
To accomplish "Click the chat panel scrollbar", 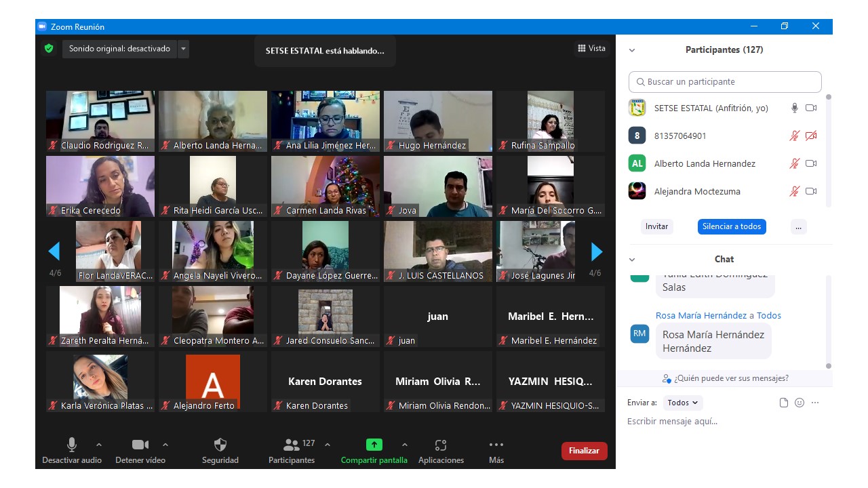I will click(x=828, y=321).
